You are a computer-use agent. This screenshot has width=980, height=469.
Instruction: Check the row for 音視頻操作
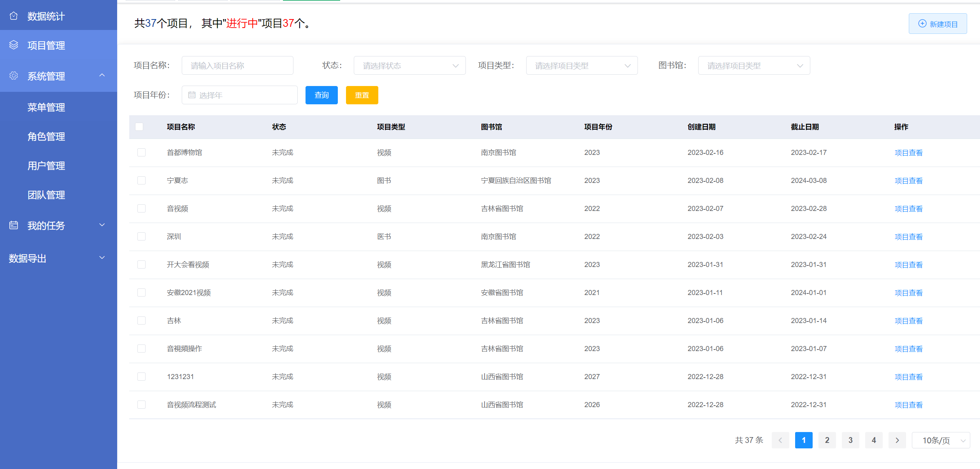click(141, 348)
